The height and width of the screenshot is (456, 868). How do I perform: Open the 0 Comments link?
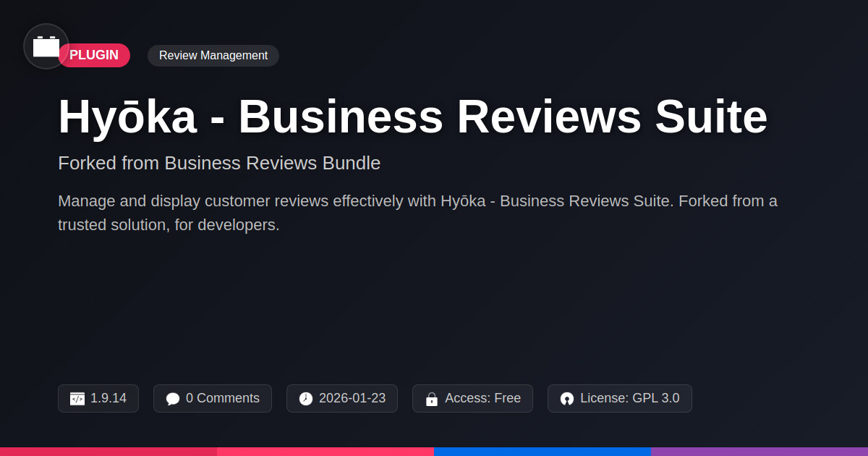click(222, 398)
